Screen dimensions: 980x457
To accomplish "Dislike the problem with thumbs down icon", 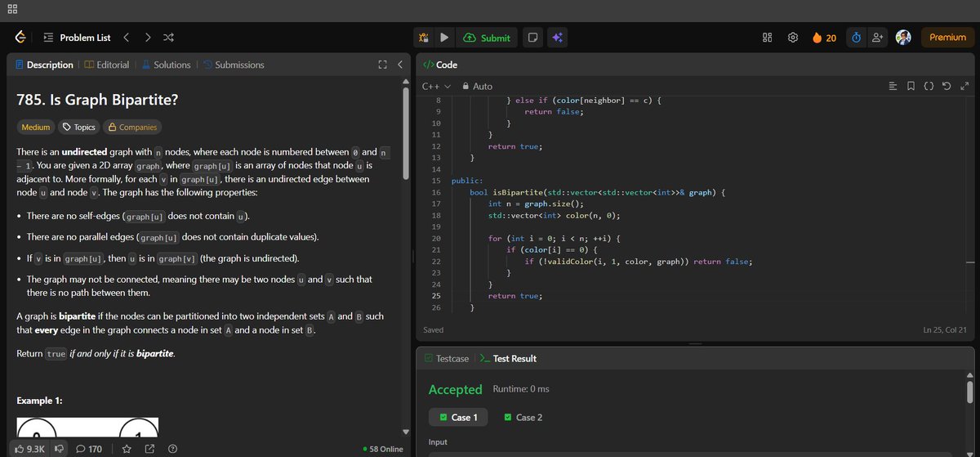I will tap(59, 449).
